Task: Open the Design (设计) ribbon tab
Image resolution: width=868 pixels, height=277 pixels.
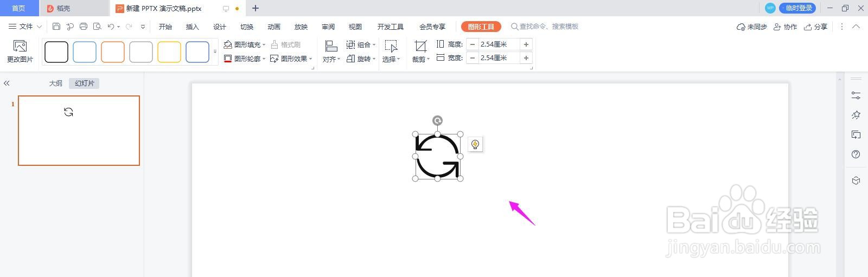Action: 220,27
